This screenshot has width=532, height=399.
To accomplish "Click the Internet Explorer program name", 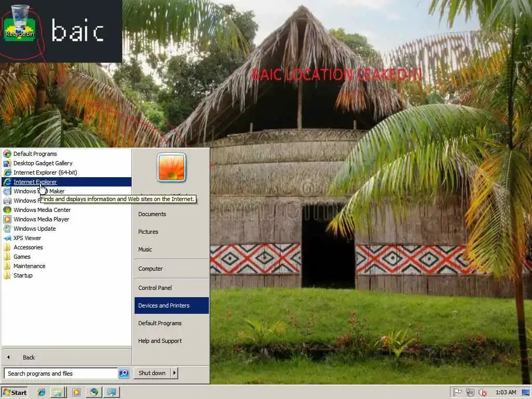I will coord(35,182).
